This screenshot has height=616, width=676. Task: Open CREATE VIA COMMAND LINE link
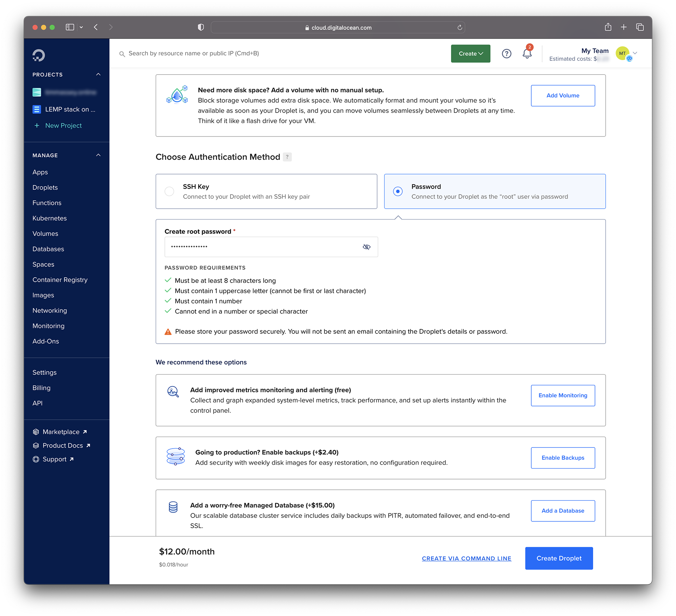(467, 558)
